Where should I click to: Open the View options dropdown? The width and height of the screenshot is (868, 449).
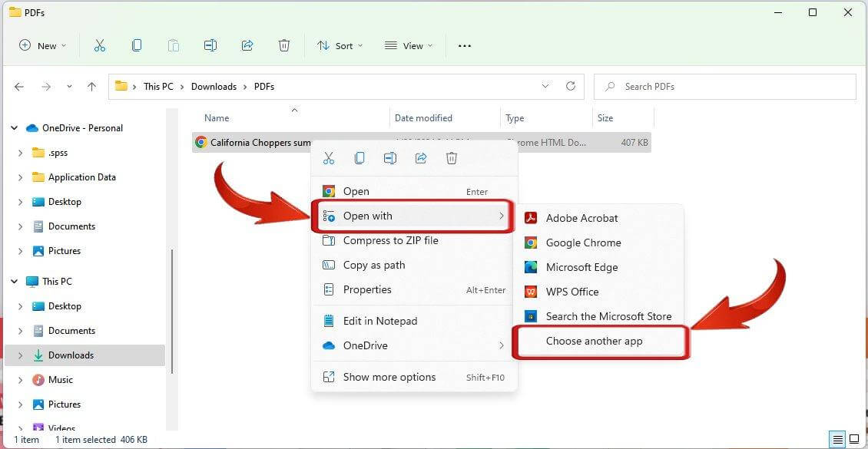[x=408, y=45]
